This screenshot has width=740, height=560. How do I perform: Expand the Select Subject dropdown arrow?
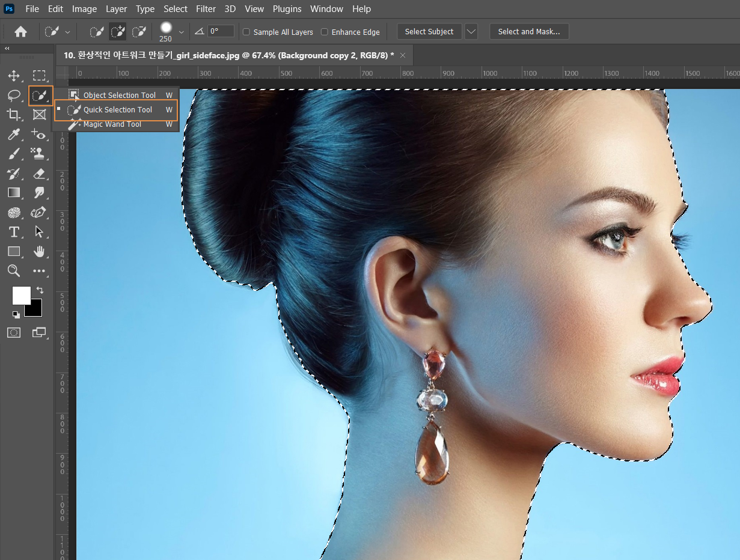(x=471, y=32)
